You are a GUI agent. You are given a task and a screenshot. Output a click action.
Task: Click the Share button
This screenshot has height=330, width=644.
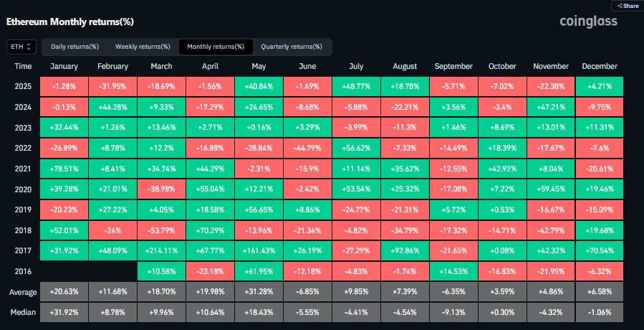point(628,6)
